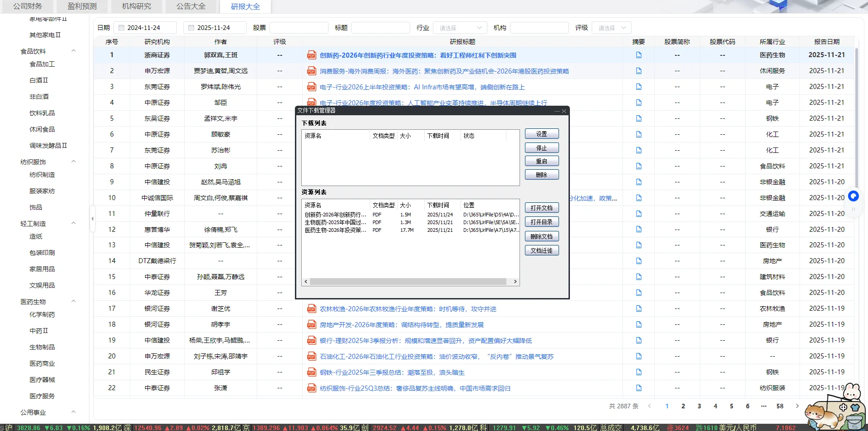This screenshot has height=431, width=868.
Task: Switch to the 公告大全 tab
Action: (x=191, y=6)
